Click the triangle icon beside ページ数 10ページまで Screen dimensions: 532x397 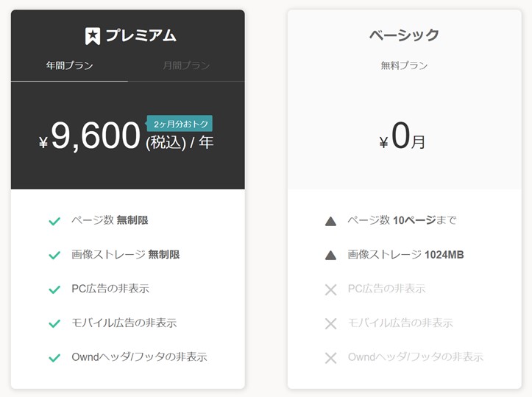330,221
